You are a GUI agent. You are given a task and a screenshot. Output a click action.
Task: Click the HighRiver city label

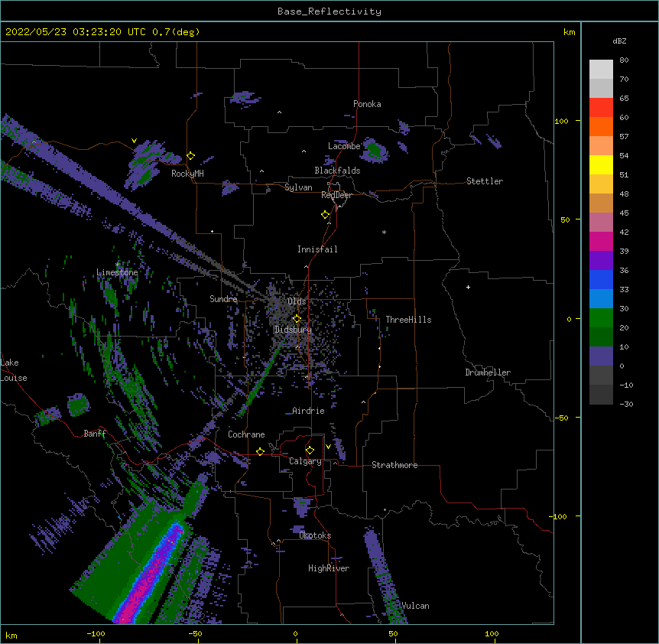coord(329,568)
